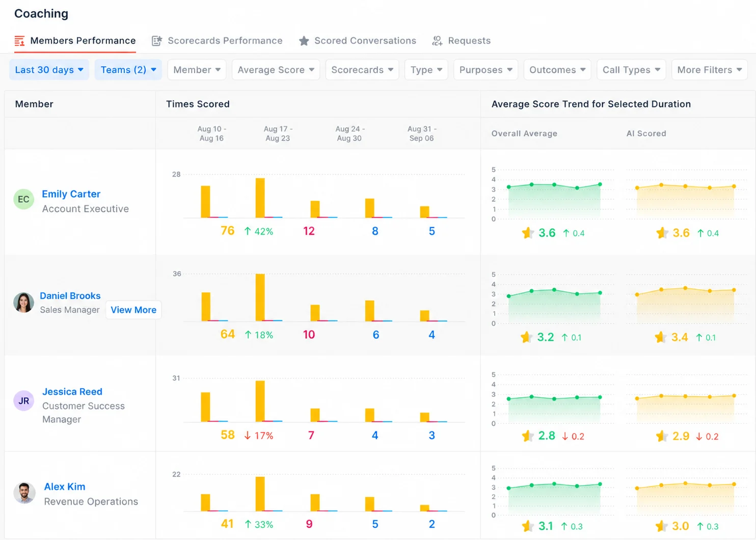Screen dimensions: 756x540
Task: Click the Requests people icon
Action: click(437, 41)
